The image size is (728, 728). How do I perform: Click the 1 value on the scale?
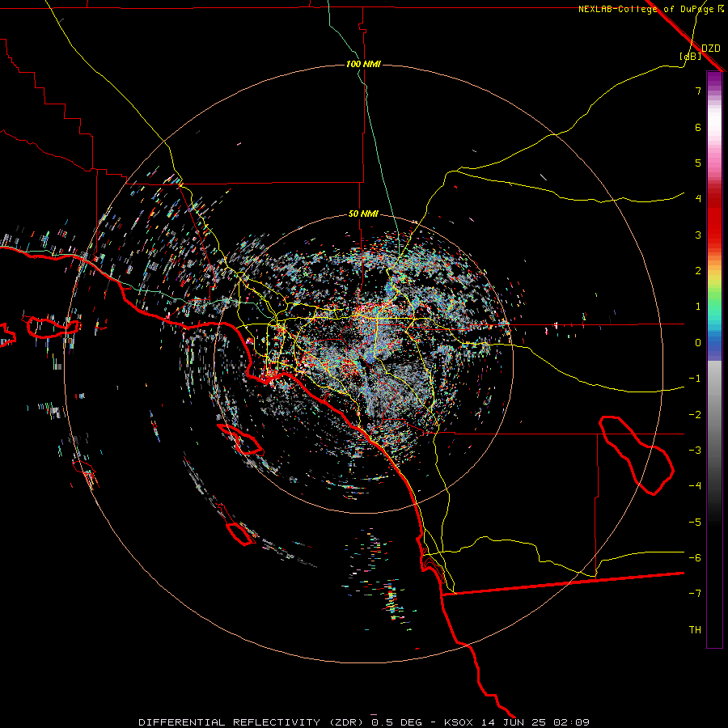point(698,307)
